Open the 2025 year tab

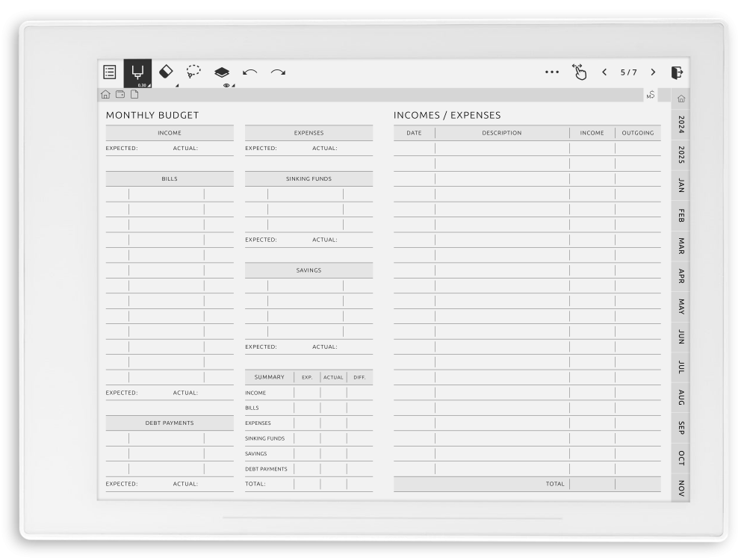681,153
